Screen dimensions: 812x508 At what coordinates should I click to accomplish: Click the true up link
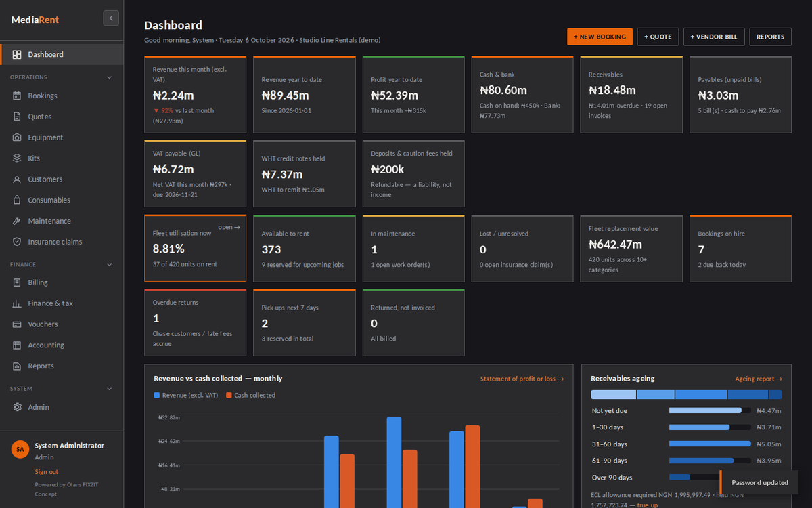tap(647, 505)
